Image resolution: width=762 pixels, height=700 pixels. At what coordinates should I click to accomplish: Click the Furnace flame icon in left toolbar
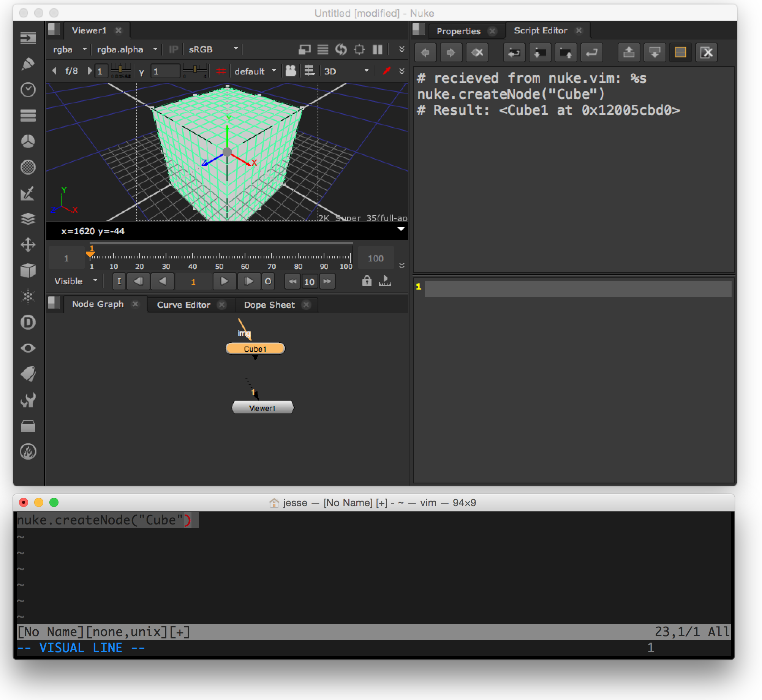28,451
